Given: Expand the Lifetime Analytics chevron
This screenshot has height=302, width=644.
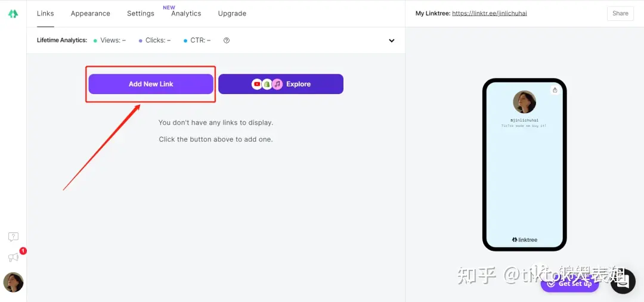Looking at the screenshot, I should 391,41.
